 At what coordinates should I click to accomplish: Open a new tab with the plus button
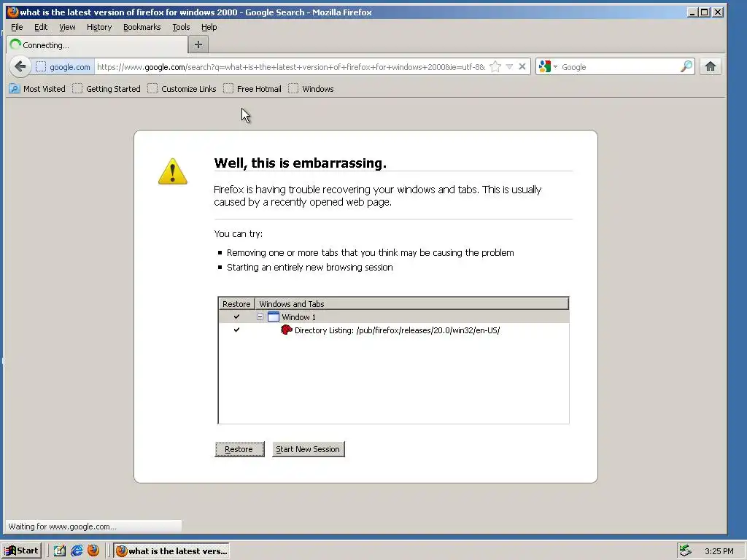[198, 44]
